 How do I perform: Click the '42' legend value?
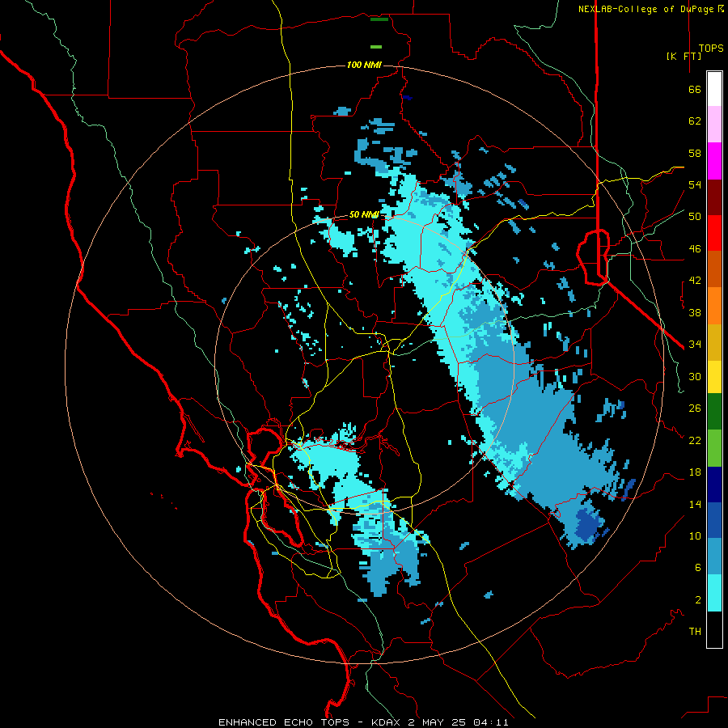(x=695, y=281)
